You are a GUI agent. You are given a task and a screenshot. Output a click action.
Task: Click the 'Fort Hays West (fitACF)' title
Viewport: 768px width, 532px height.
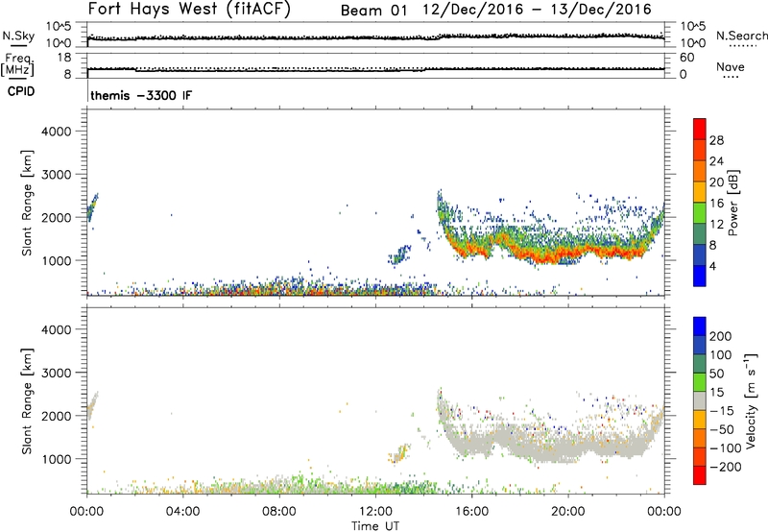click(189, 10)
